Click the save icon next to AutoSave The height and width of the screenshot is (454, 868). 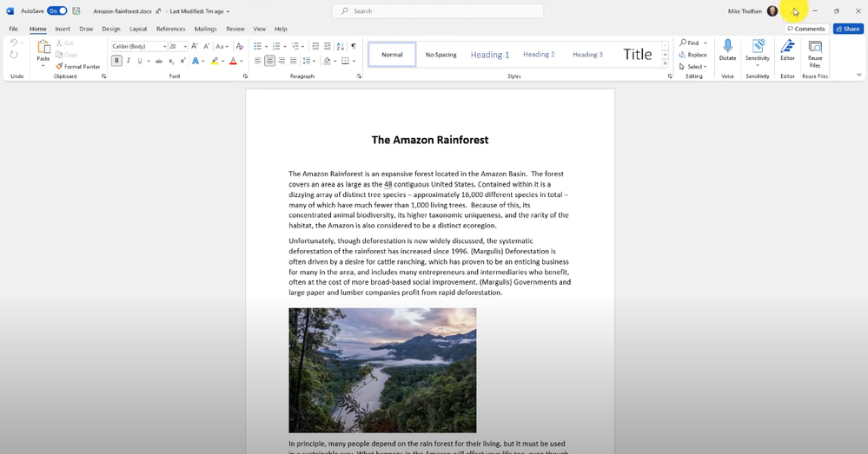coord(76,11)
